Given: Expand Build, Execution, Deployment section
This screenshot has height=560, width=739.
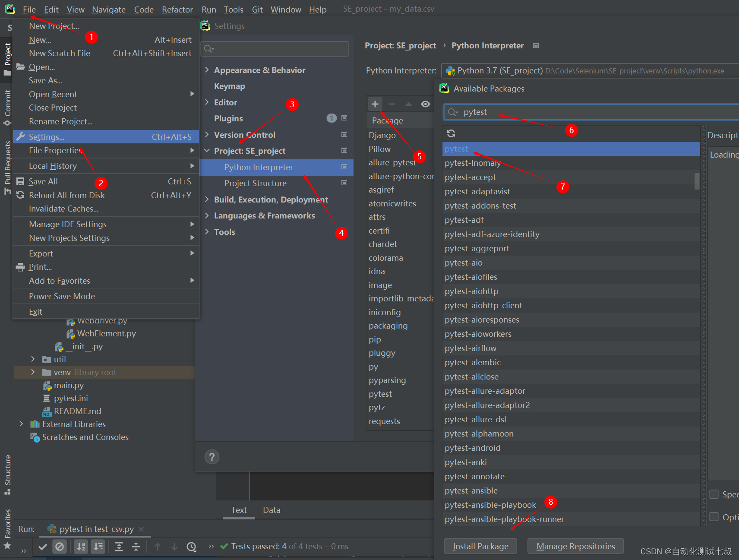Looking at the screenshot, I should (207, 199).
